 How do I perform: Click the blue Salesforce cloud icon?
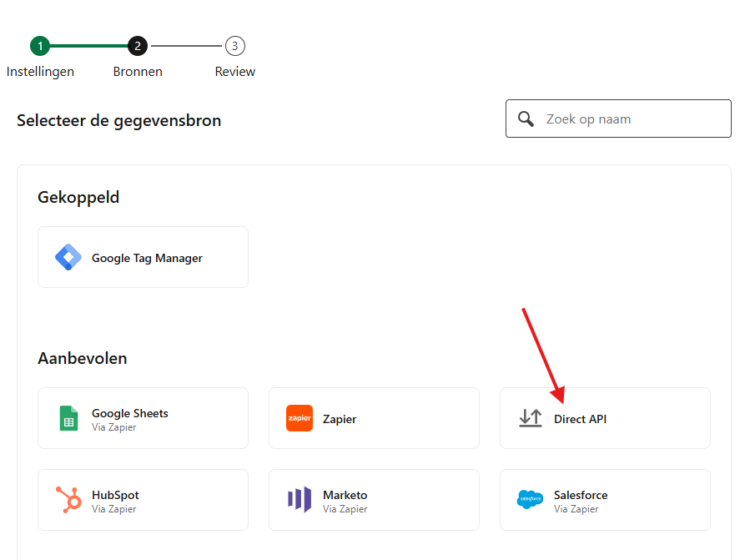coord(531,500)
